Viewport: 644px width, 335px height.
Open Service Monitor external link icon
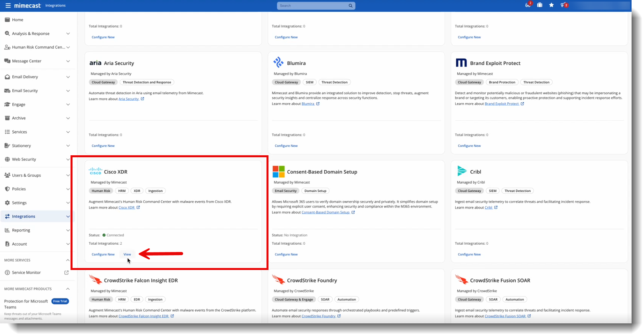[x=67, y=273]
